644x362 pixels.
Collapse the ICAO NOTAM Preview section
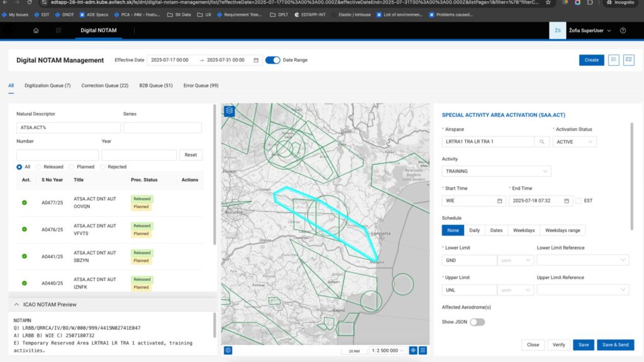tap(16, 305)
